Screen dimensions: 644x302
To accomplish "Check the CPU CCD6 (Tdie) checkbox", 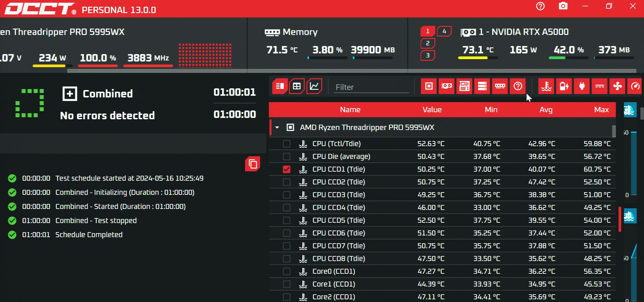I will tap(287, 233).
